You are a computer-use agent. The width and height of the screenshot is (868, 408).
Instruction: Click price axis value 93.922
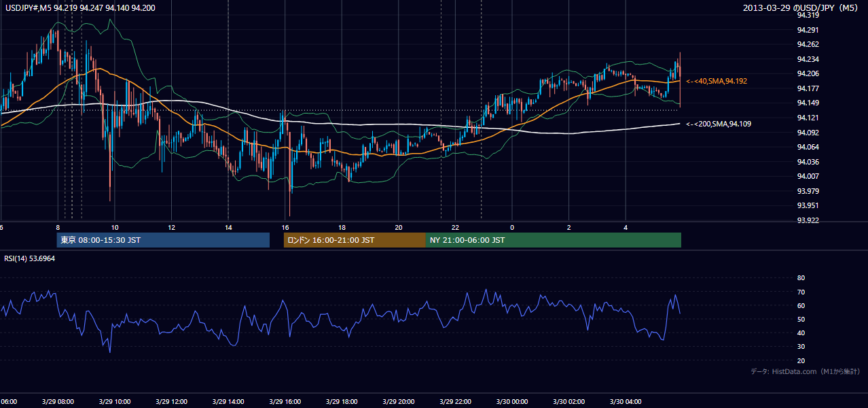point(808,220)
